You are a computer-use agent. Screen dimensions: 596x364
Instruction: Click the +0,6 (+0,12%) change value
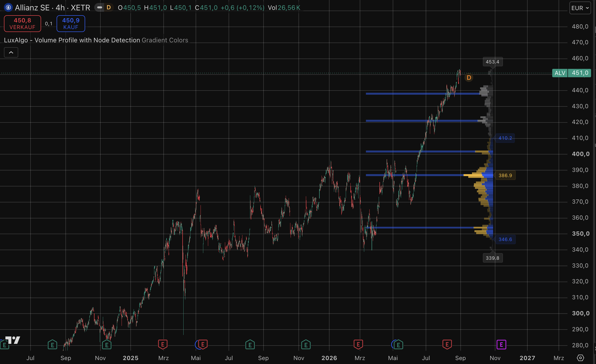242,8
